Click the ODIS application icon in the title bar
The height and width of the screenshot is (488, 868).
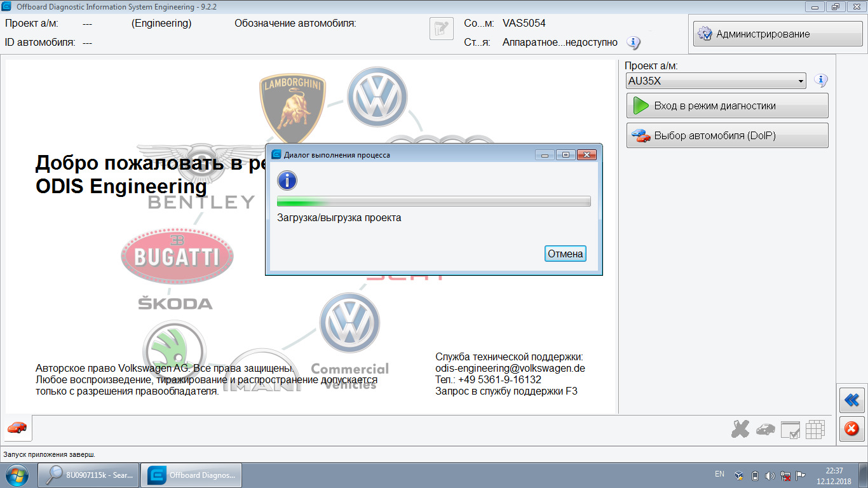[7, 6]
